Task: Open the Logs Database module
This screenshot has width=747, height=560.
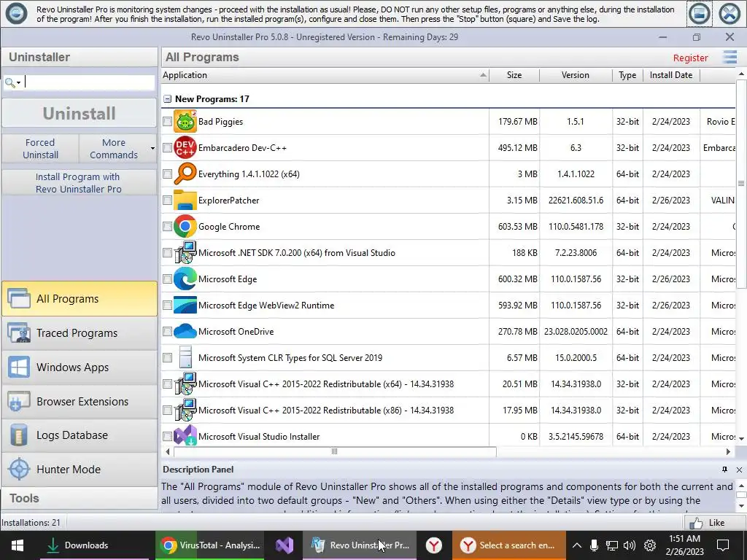Action: pos(80,435)
